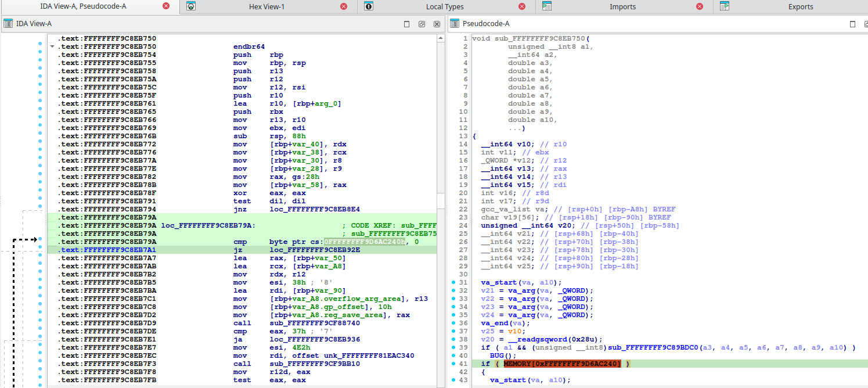
Task: Click the Hex View-1 tab icon
Action: click(x=191, y=6)
